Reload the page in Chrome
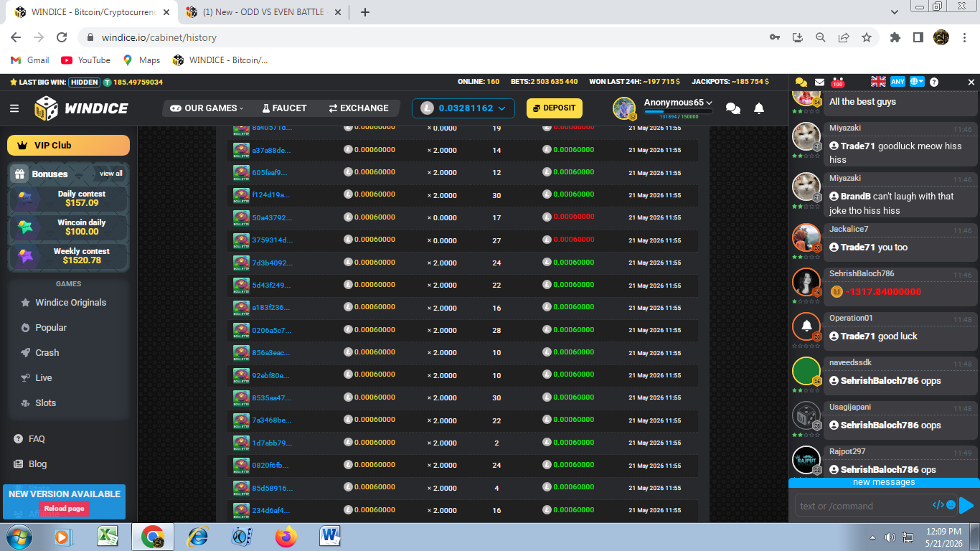Screen dimensions: 980x551 coord(62,37)
